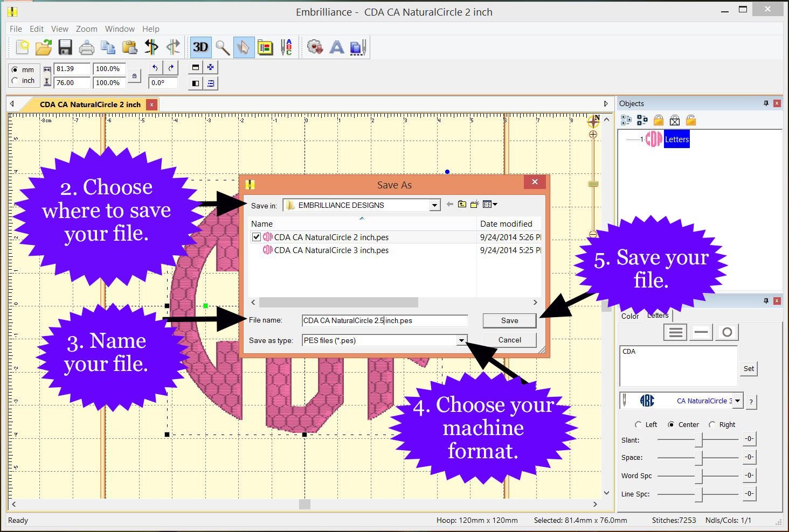Image resolution: width=789 pixels, height=532 pixels.
Task: Switch measurement units to inch
Action: coord(16,81)
